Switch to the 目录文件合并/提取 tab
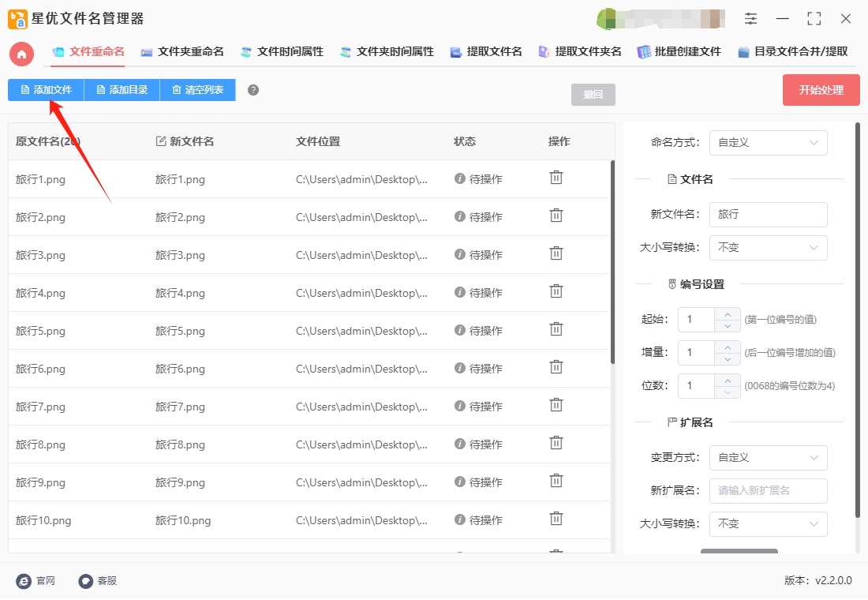Image resolution: width=868 pixels, height=600 pixels. point(793,52)
